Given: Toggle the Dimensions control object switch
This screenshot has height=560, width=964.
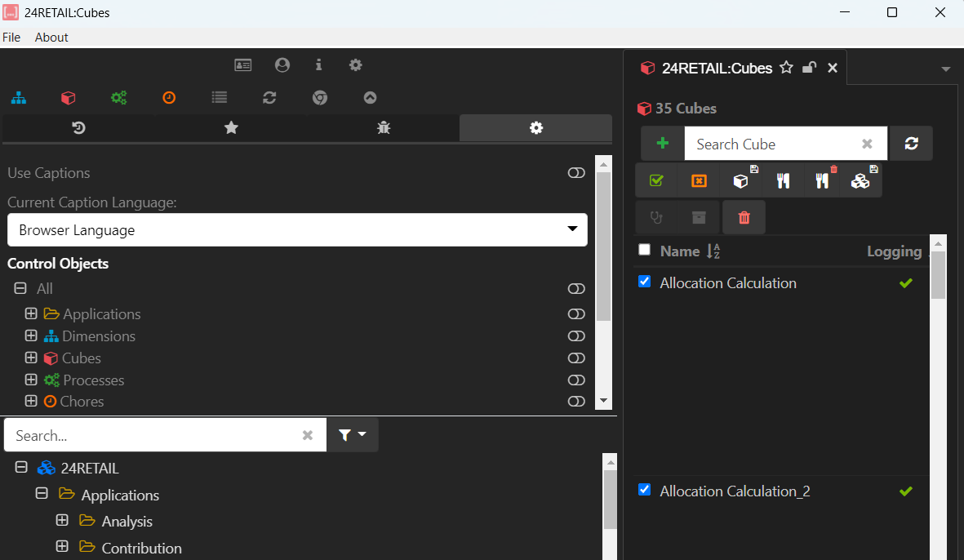Looking at the screenshot, I should click(576, 336).
